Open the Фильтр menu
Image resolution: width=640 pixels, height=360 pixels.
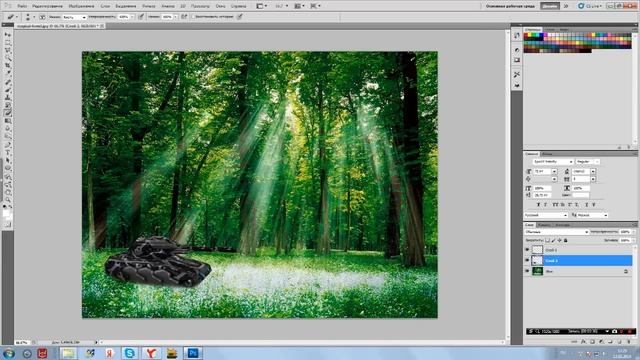[x=149, y=6]
